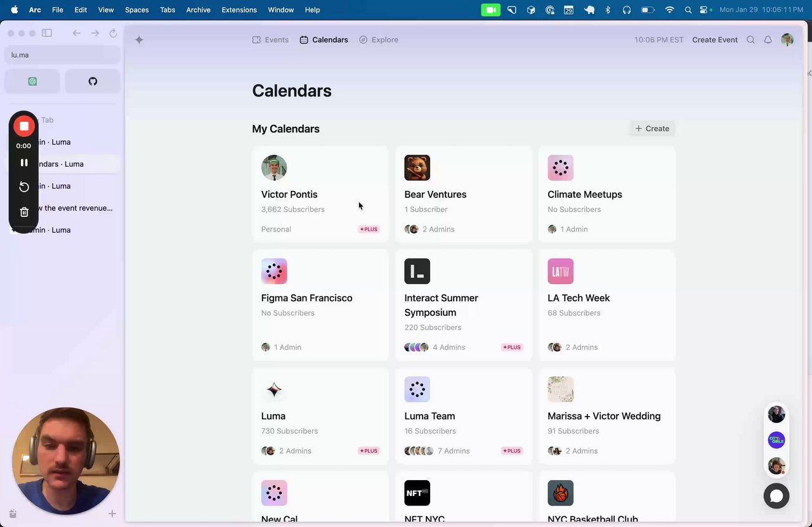Click the Bear Ventures bear thumbnail
The image size is (812, 527).
[417, 167]
